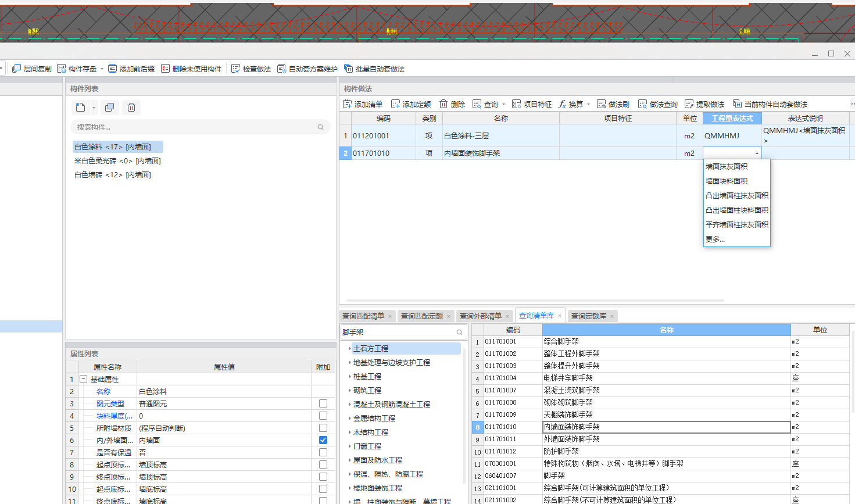
Task: Toggle 附加 checkbox for 起点底标高 row
Action: pyautogui.click(x=323, y=489)
